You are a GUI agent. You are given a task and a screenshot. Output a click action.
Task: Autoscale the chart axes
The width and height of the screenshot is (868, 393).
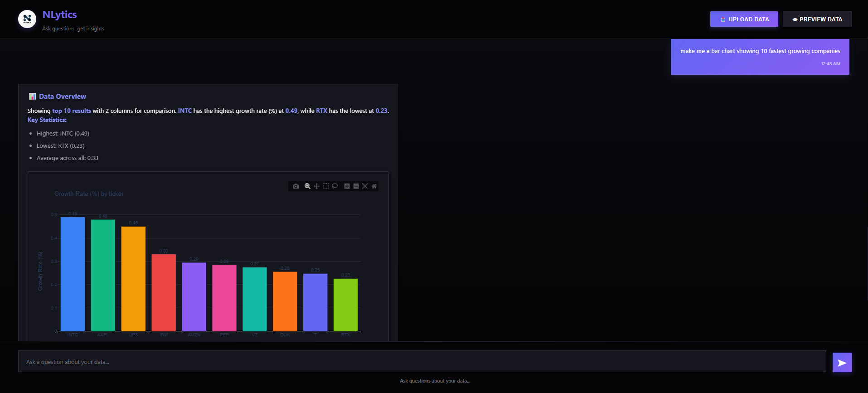365,186
